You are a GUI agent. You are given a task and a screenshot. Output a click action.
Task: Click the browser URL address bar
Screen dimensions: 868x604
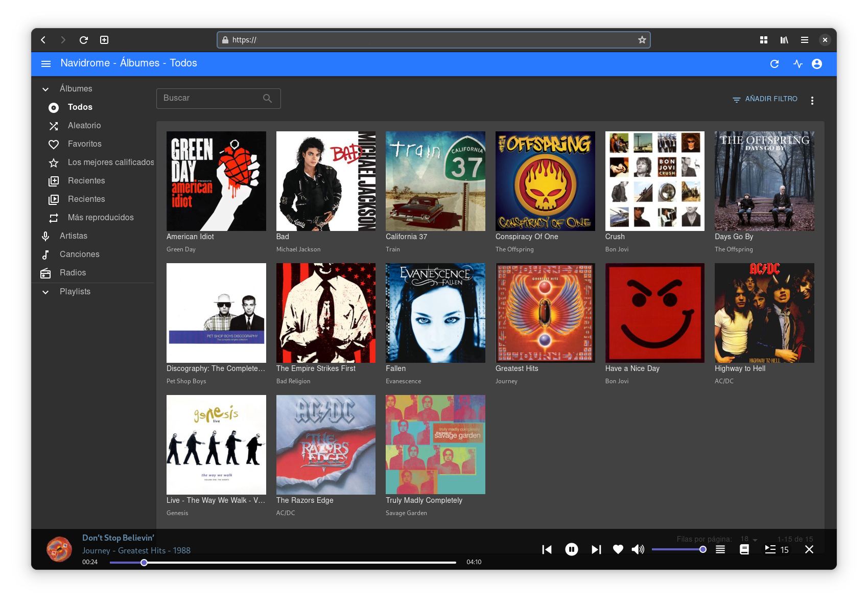coord(433,40)
